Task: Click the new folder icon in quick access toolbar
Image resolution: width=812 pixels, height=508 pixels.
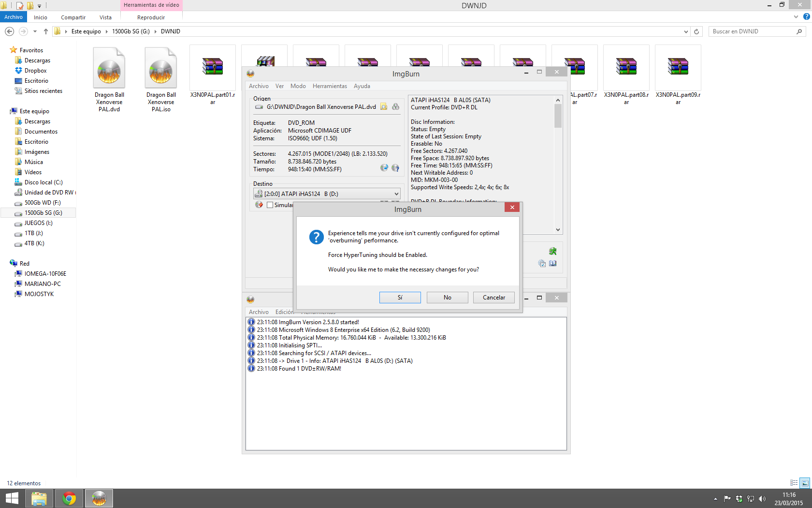Action: click(x=30, y=6)
